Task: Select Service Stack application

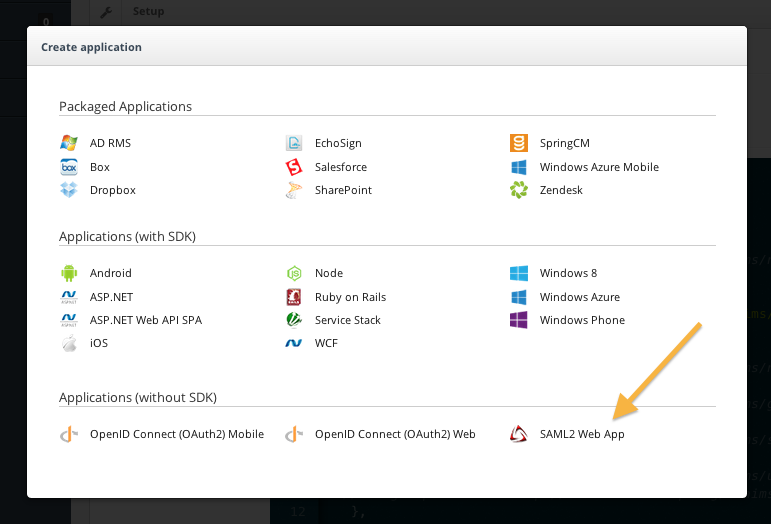Action: coord(348,320)
